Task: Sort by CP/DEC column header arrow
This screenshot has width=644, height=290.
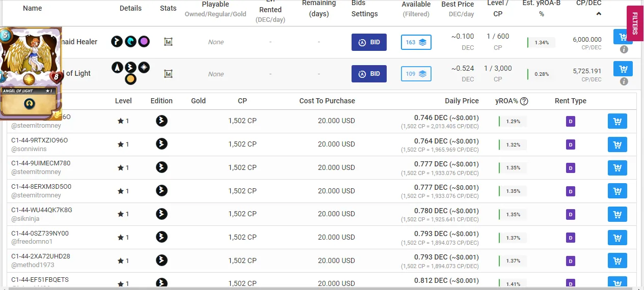Action: pos(599,14)
